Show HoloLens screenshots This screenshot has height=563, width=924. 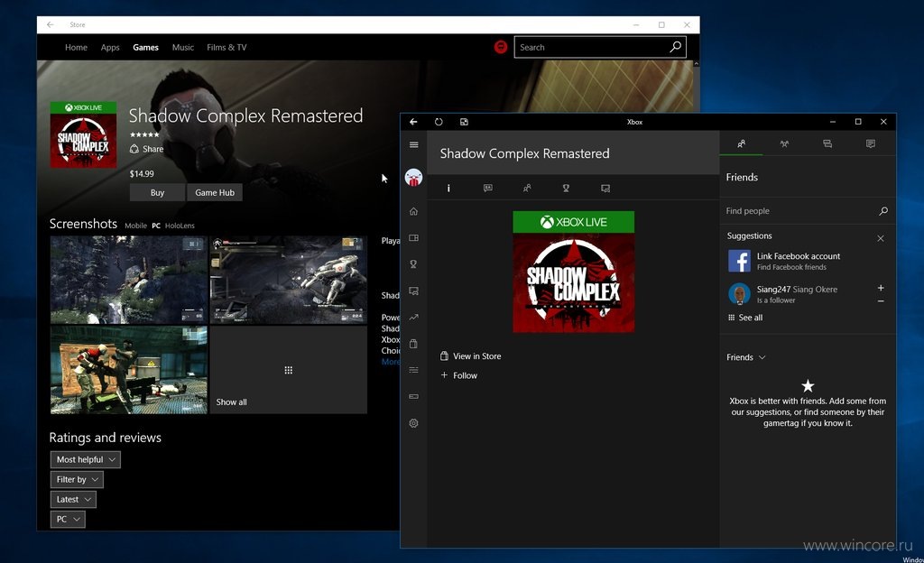pyautogui.click(x=180, y=226)
